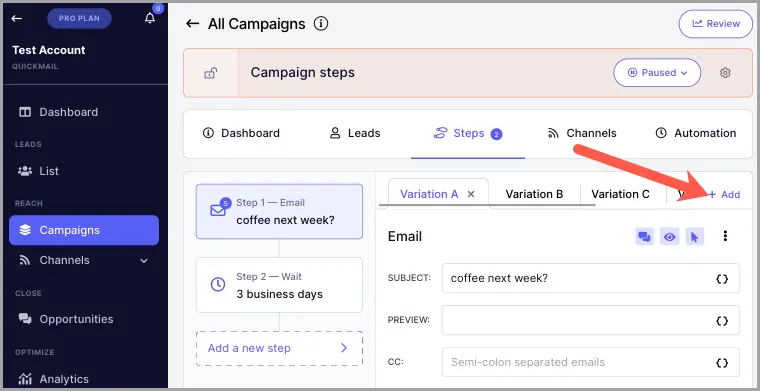Switch to the Leads tab
Viewport: 760px width, 391px height.
(x=355, y=133)
